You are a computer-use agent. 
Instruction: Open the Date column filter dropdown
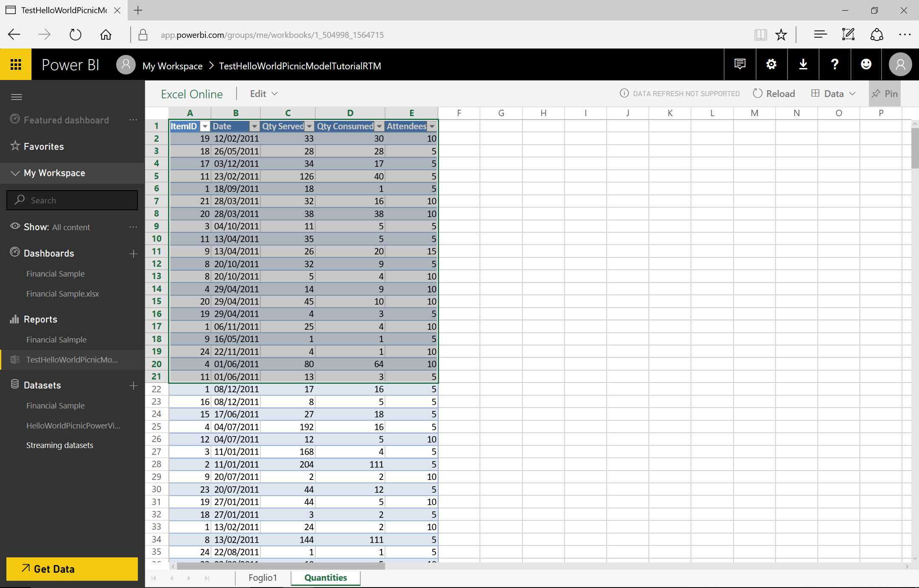point(254,126)
